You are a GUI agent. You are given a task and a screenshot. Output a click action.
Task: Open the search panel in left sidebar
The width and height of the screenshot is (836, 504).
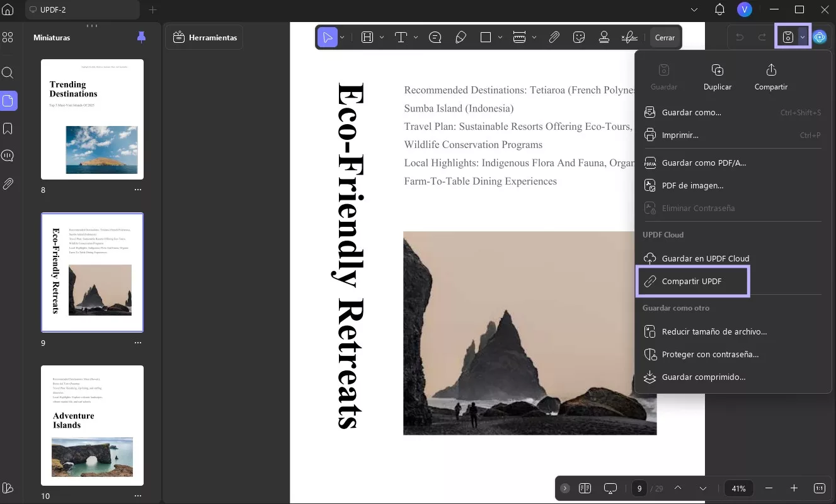8,72
